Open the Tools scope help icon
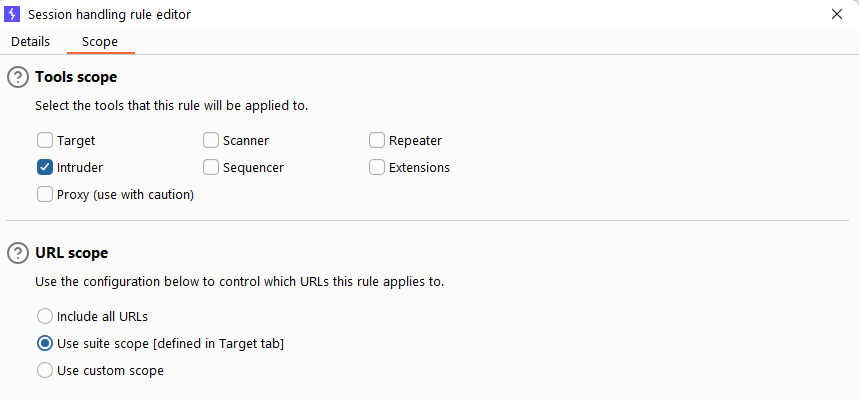Image resolution: width=859 pixels, height=401 pixels. (x=18, y=77)
